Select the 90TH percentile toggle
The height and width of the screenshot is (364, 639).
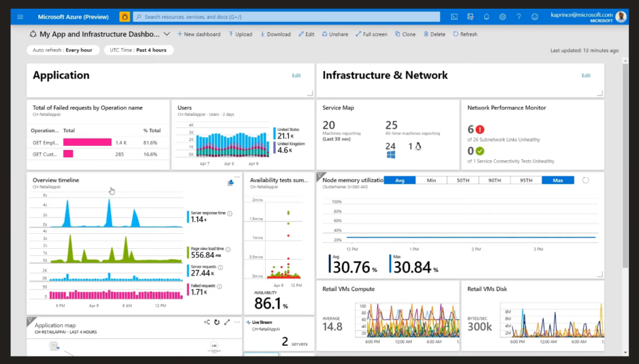point(494,180)
